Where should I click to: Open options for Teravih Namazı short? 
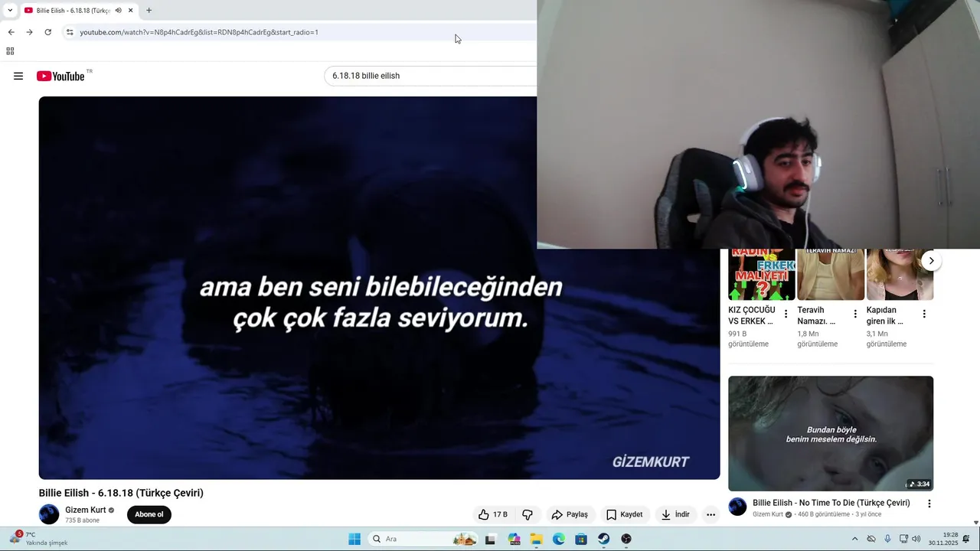pyautogui.click(x=855, y=314)
